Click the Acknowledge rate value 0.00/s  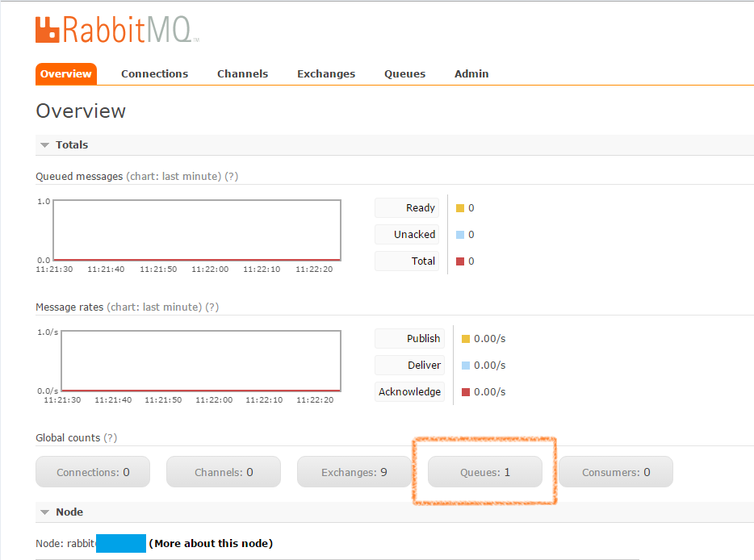(x=489, y=392)
